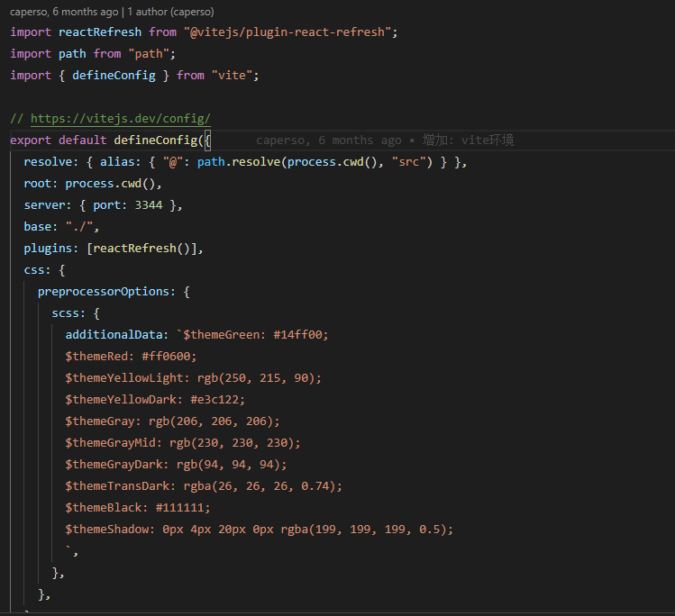Click the server property key
Viewport: 675px width, 616px height.
coord(44,204)
